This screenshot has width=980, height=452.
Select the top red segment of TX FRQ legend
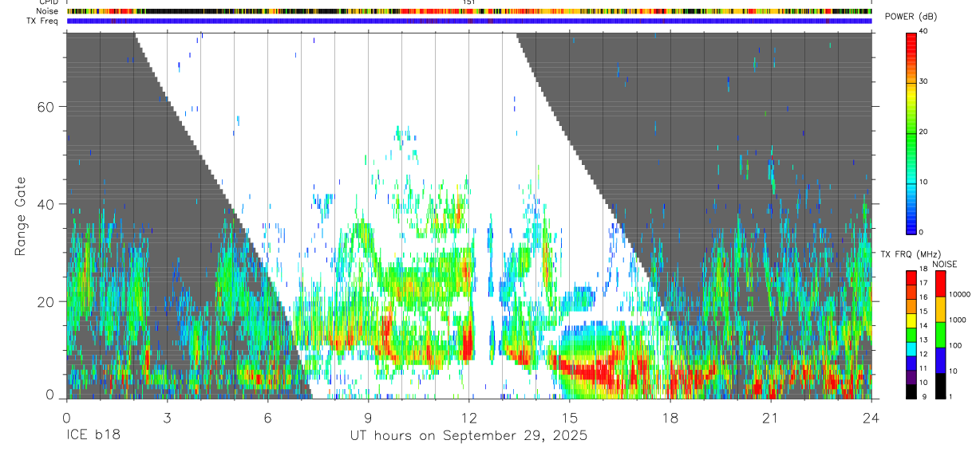point(911,278)
